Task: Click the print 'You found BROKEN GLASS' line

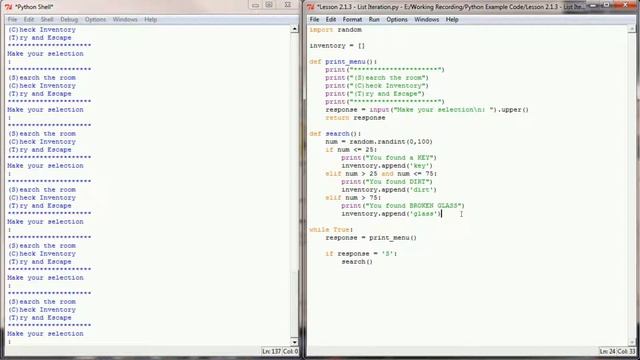Action: 403,206
